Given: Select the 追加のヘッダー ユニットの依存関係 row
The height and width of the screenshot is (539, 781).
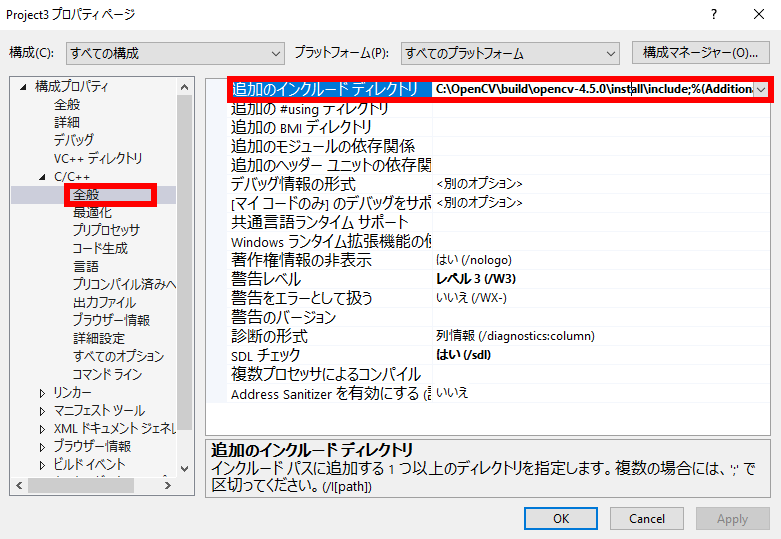Looking at the screenshot, I should [x=498, y=165].
